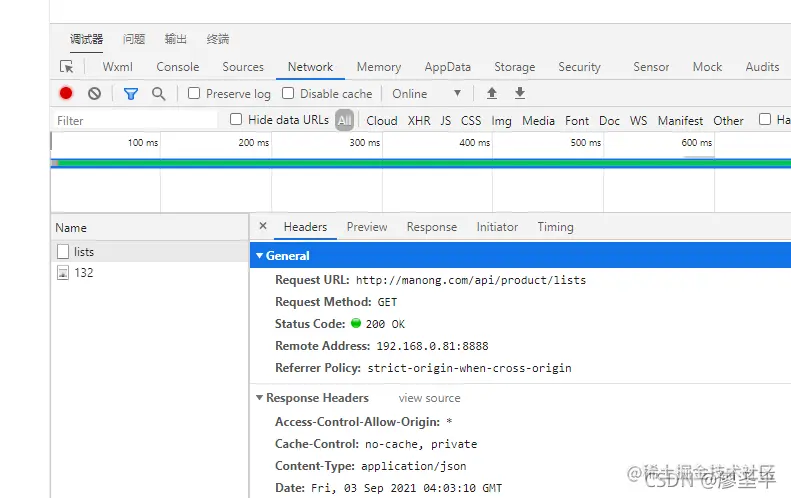Collapse the General section

click(x=259, y=256)
